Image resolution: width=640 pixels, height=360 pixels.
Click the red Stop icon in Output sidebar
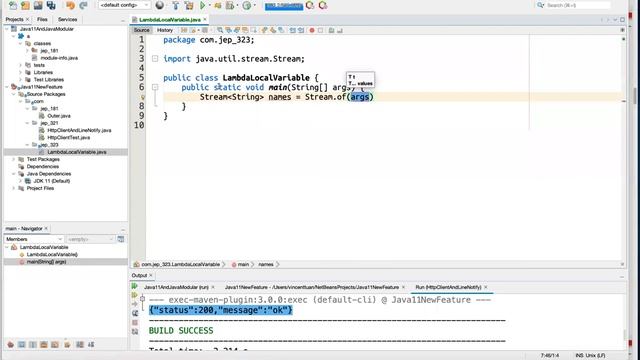coord(135,322)
